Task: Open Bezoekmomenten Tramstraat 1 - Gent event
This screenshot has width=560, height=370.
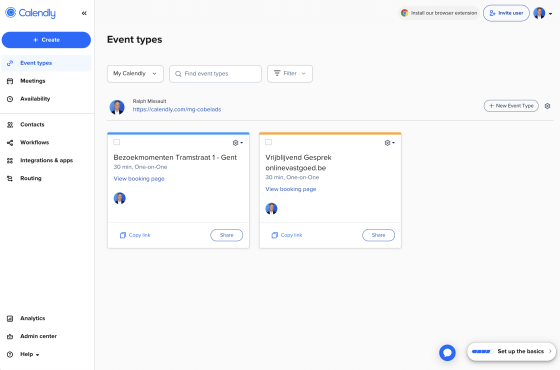Action: point(175,158)
